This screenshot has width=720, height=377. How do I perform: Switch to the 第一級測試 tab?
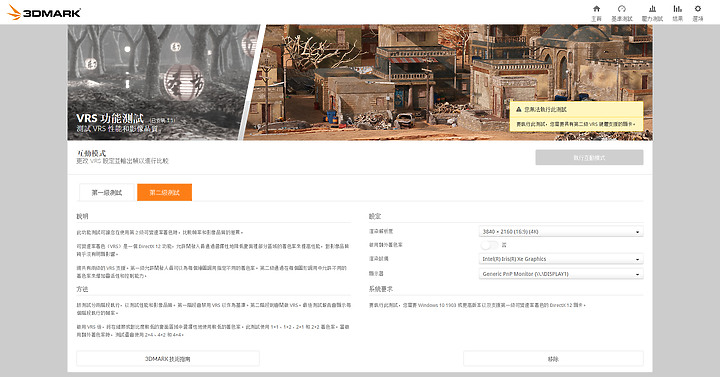(x=107, y=192)
